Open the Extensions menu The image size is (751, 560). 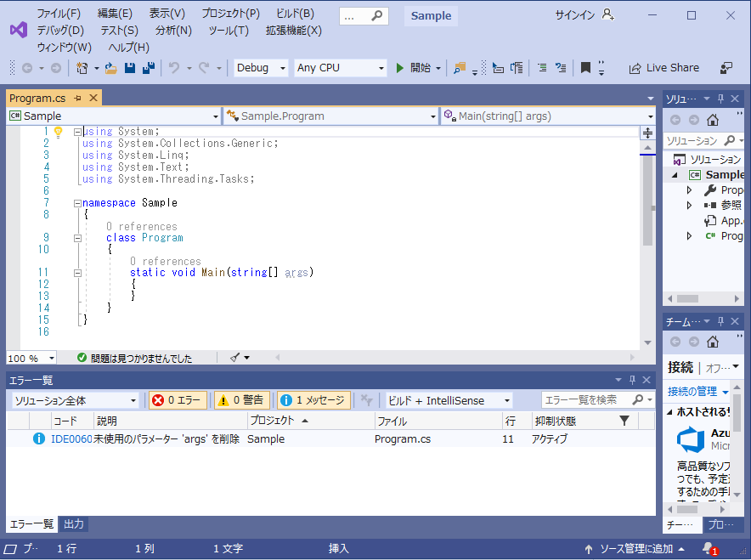point(294,31)
